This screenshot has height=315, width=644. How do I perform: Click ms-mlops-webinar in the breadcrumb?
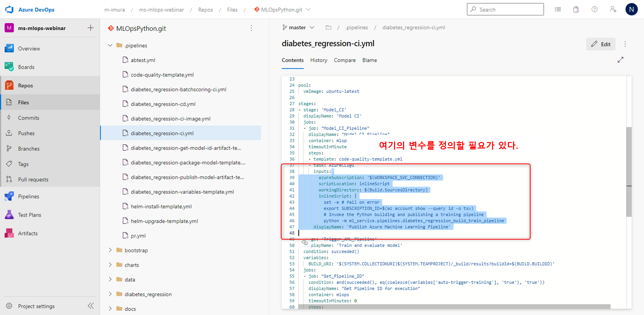click(x=162, y=10)
